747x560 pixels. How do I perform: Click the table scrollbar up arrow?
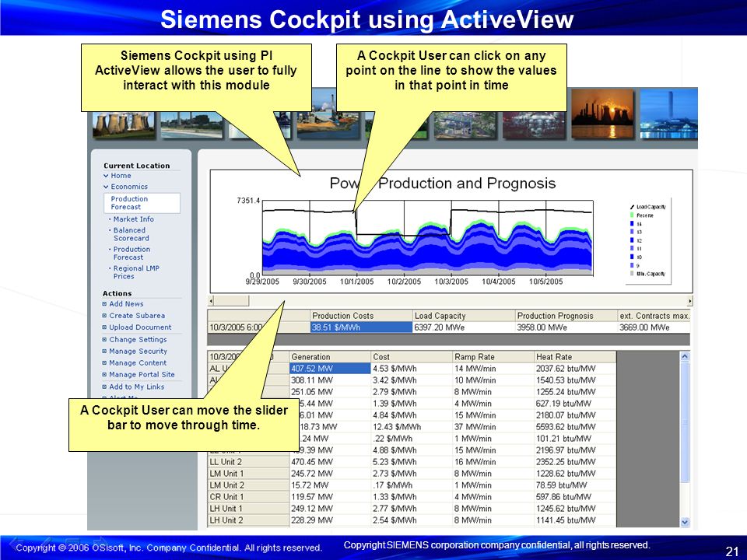(x=685, y=357)
